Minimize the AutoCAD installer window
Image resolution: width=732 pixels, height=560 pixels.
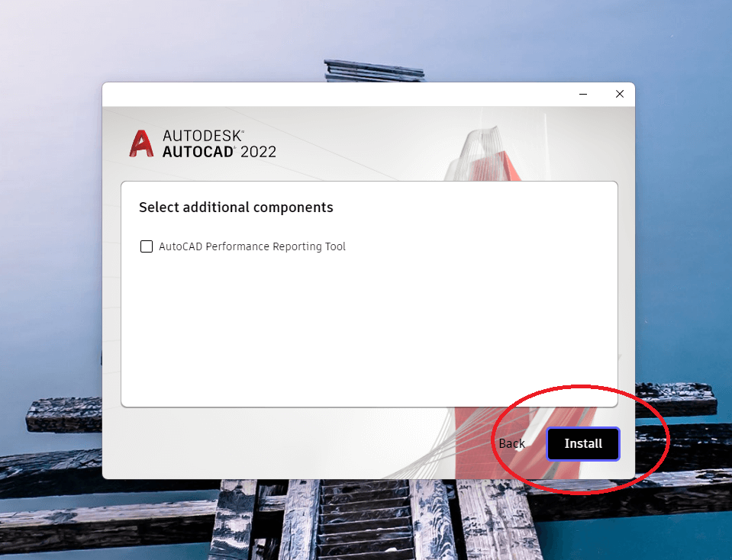click(583, 95)
